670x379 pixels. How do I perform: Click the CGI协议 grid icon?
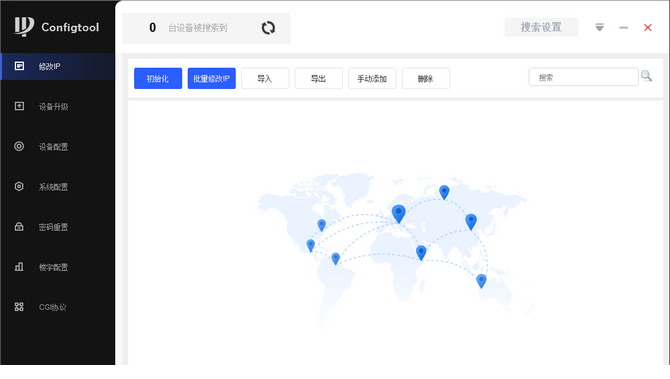coord(19,307)
